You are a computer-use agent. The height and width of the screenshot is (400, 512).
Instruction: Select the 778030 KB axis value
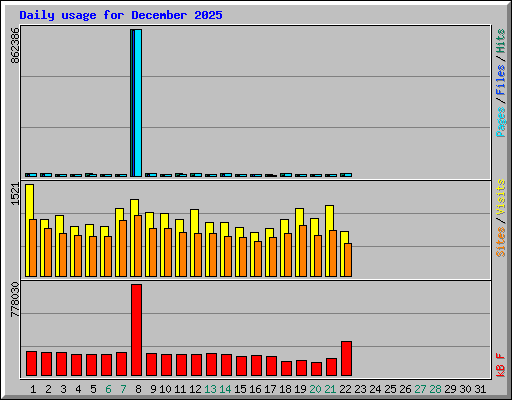coord(15,299)
